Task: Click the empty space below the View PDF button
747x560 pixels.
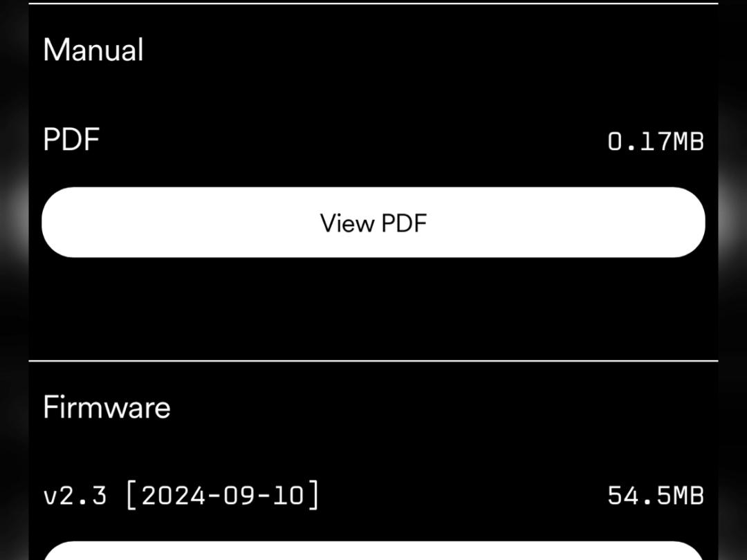Action: point(373,311)
